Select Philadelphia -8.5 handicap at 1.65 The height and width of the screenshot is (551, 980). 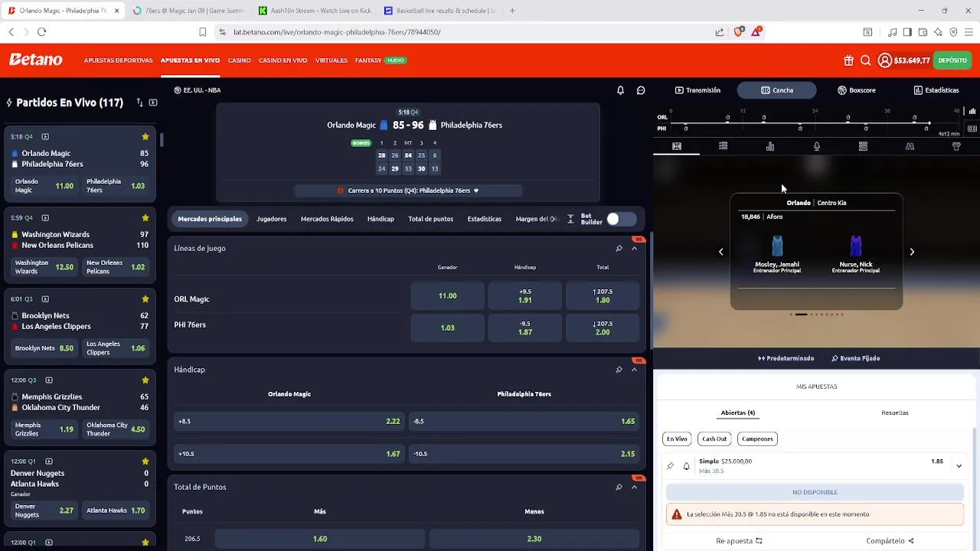point(524,422)
